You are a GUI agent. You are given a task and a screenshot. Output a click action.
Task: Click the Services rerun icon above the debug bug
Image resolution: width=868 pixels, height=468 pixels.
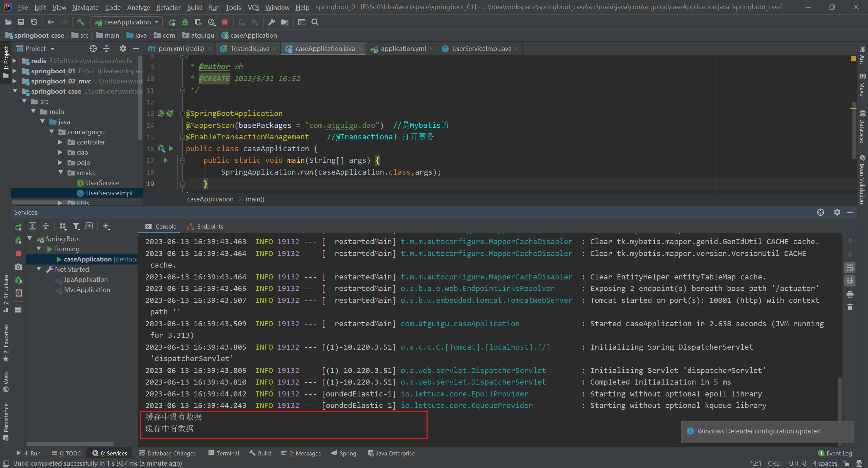tap(19, 227)
